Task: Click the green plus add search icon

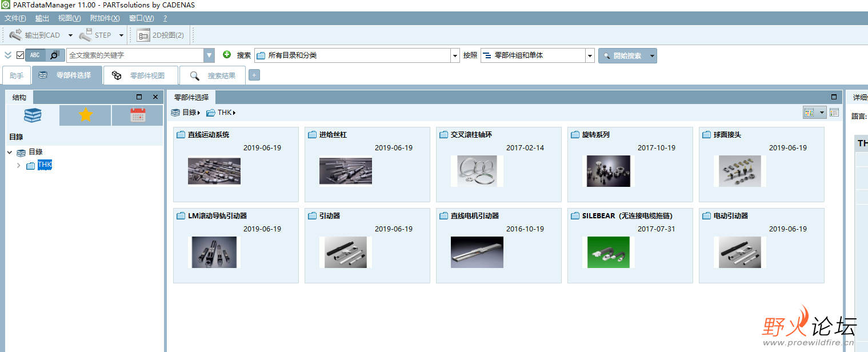Action: pyautogui.click(x=227, y=55)
